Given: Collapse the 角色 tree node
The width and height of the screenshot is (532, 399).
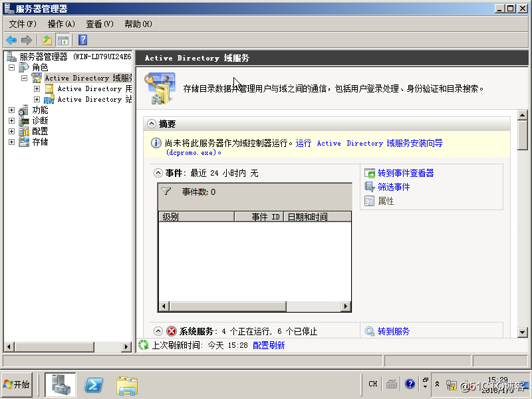Looking at the screenshot, I should point(11,67).
